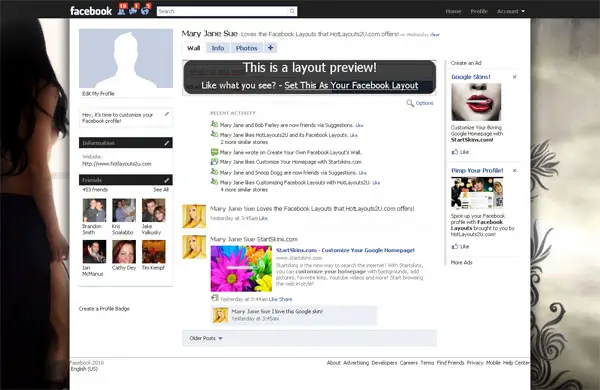
Task: Click Create a Profile Badge link
Action: [104, 309]
